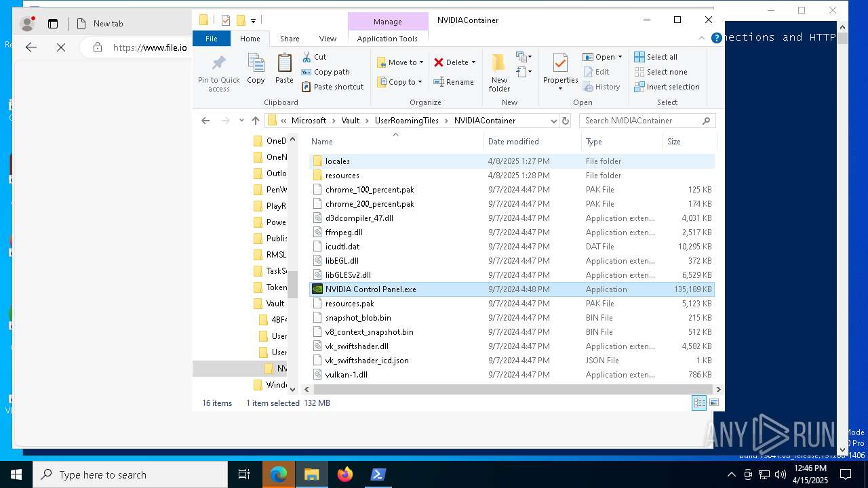The width and height of the screenshot is (868, 488).
Task: Click Select all in ribbon
Action: [656, 57]
